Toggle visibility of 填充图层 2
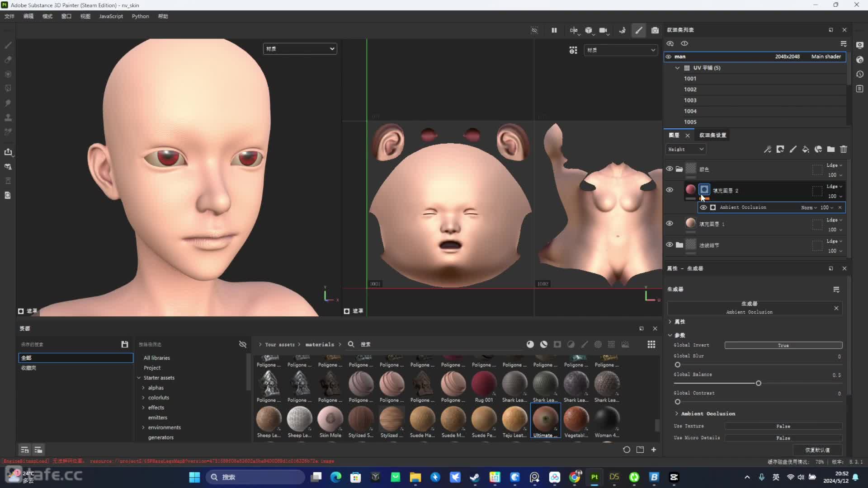The image size is (868, 488). [670, 190]
